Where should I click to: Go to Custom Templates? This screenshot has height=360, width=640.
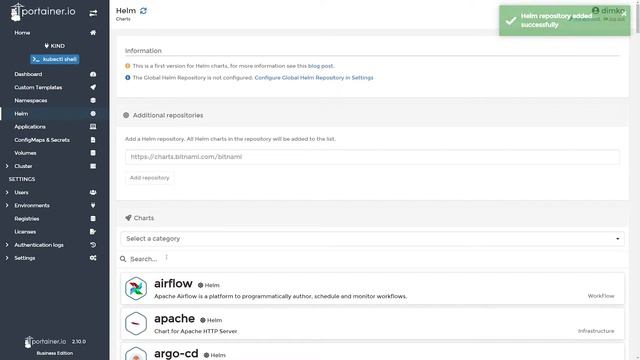click(x=38, y=87)
